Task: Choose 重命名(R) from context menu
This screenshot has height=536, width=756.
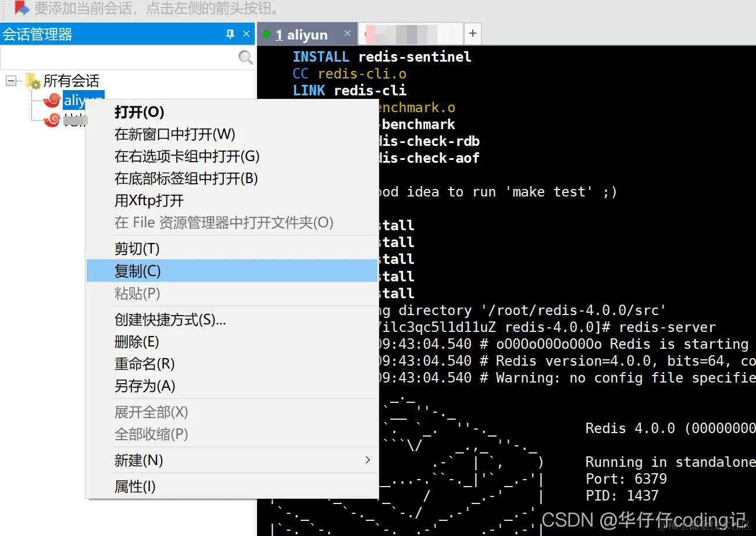Action: (x=232, y=364)
